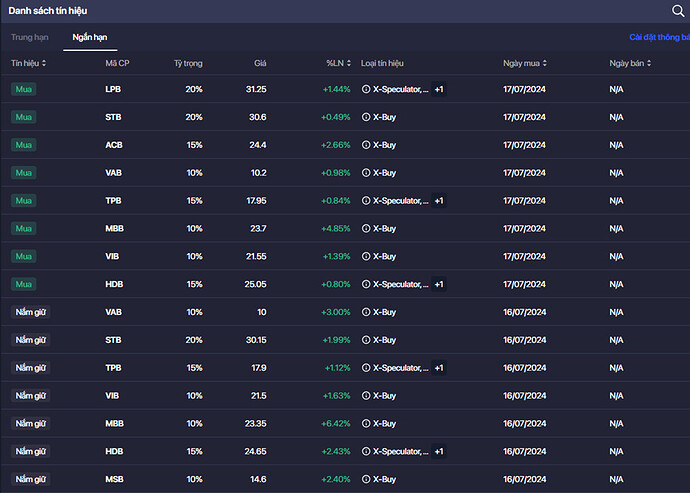Select the Ngắn hạn tab
This screenshot has height=493, width=690.
coord(89,37)
